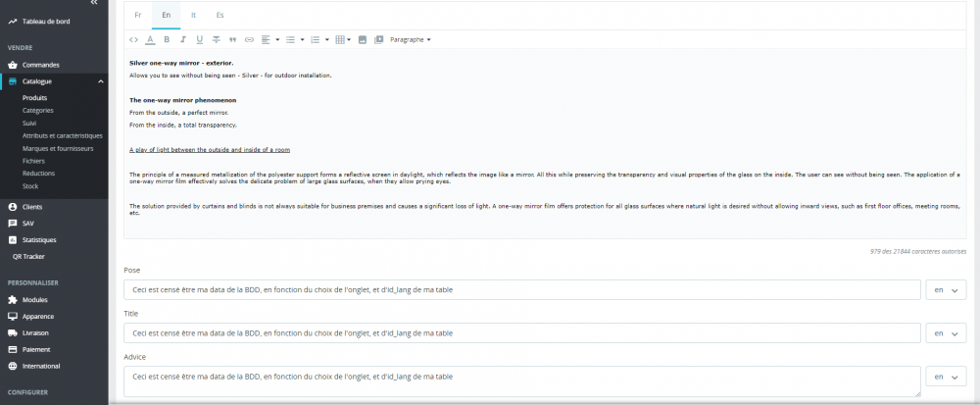Apply strikethrough formatting
The width and height of the screenshot is (980, 405).
[x=217, y=39]
